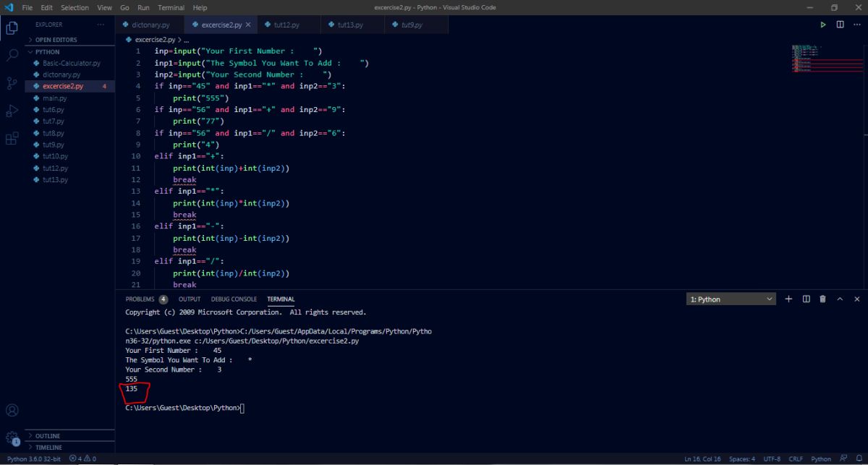Click Ln 16, Col 16 cursor position

[x=702, y=458]
